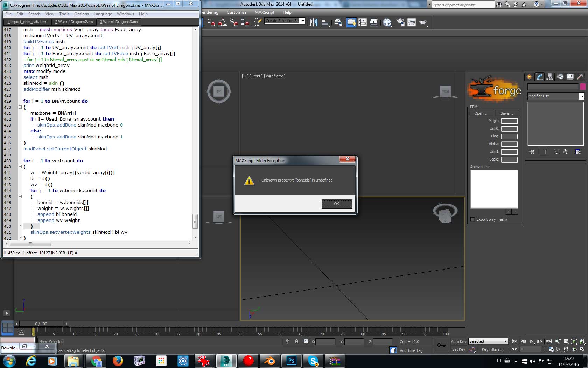This screenshot has width=588, height=368.
Task: Open the Material Editor icon
Action: (387, 22)
